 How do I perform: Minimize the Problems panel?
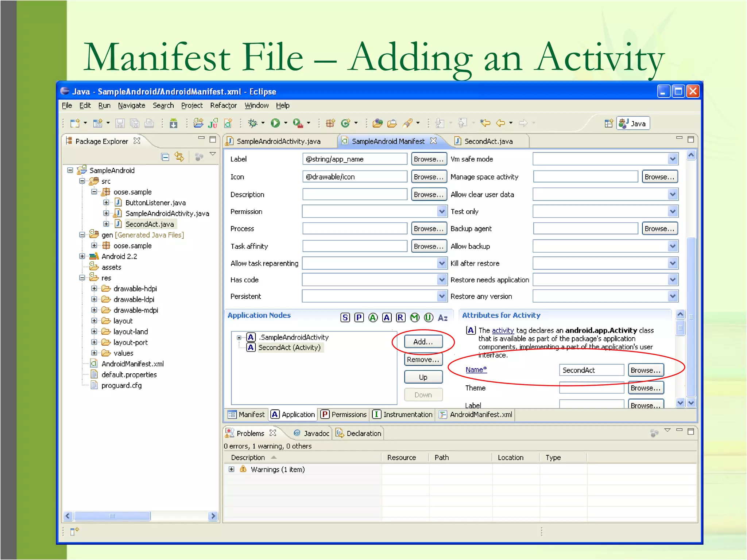click(x=679, y=430)
